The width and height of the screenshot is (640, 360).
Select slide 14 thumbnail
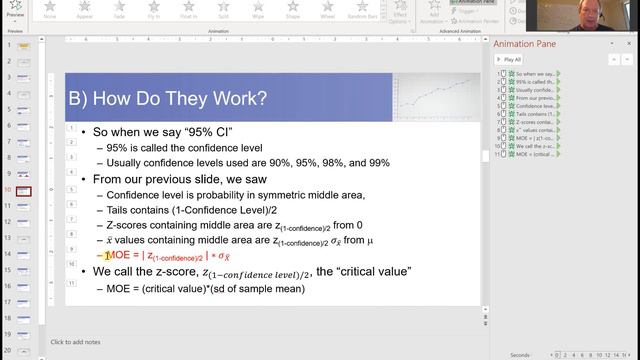pyautogui.click(x=24, y=254)
